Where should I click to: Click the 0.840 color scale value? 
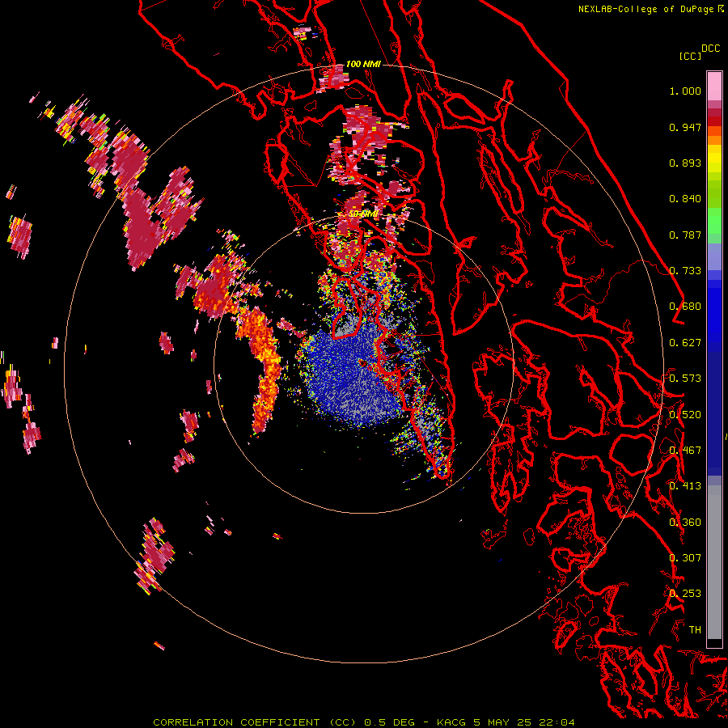(685, 199)
